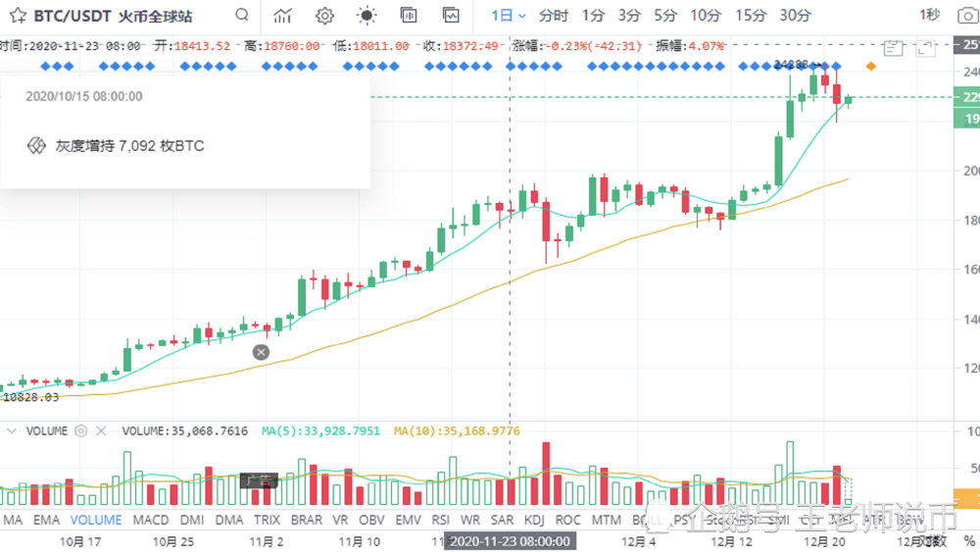The width and height of the screenshot is (980, 552).
Task: Click the 24288 high price label
Action: tap(791, 65)
